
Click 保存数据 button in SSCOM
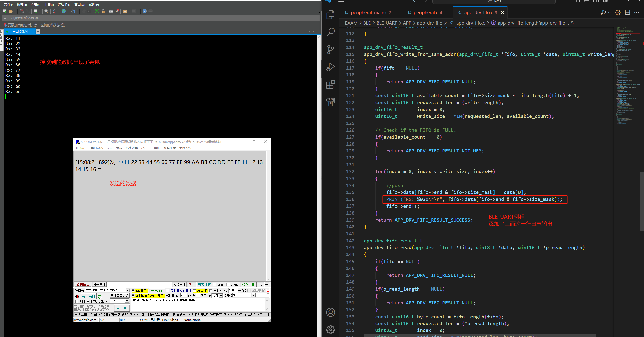[x=157, y=291]
